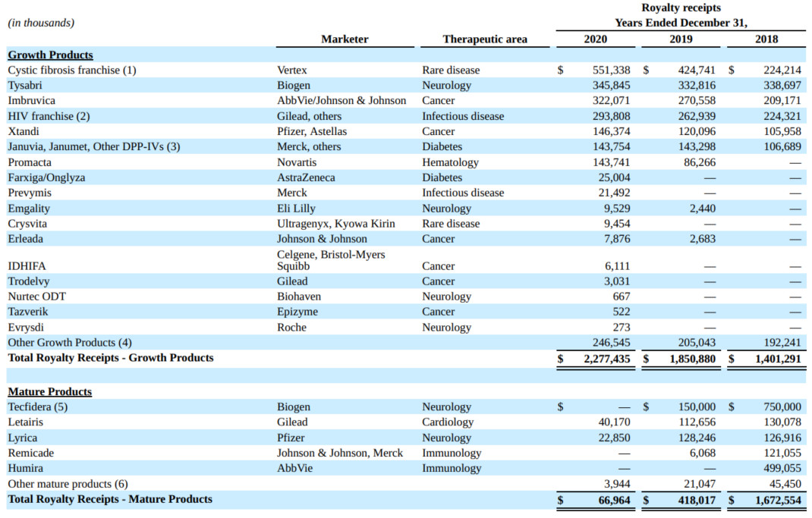This screenshot has width=812, height=518.
Task: Click the 'Tazverik' product name
Action: click(28, 312)
